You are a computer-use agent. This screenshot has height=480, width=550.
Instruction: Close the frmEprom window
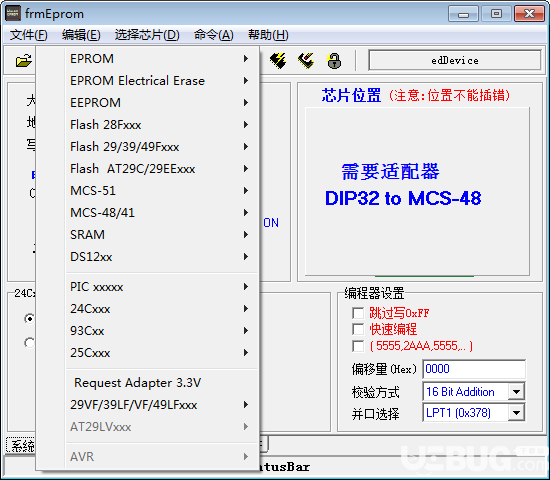click(x=529, y=14)
